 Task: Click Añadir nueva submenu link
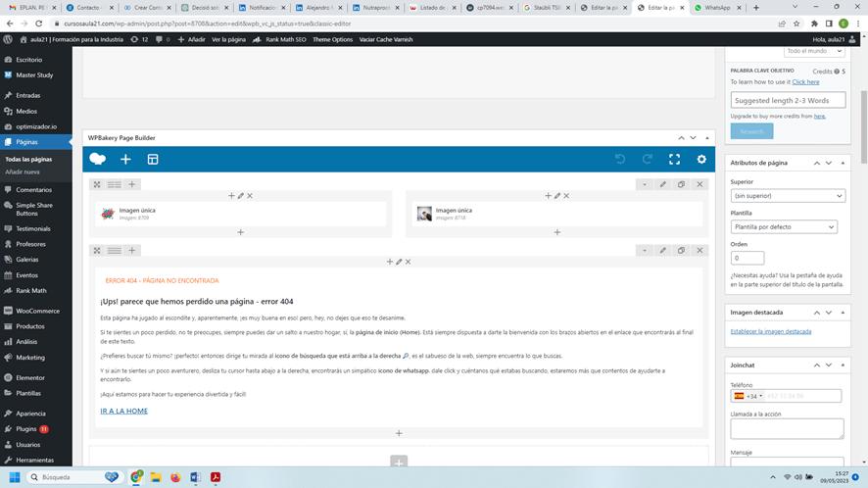[x=23, y=171]
